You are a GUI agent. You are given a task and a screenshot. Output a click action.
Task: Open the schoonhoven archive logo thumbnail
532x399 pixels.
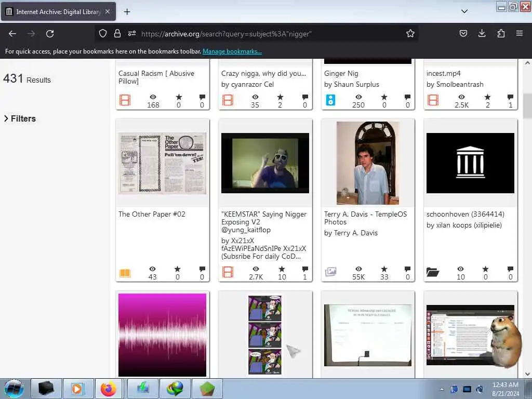pos(470,163)
